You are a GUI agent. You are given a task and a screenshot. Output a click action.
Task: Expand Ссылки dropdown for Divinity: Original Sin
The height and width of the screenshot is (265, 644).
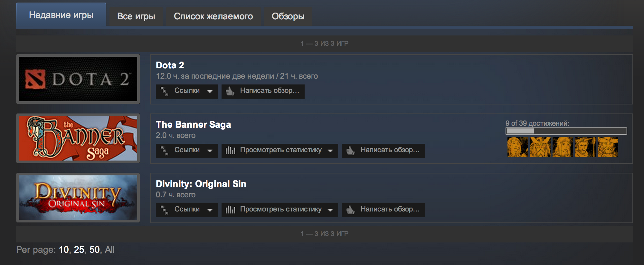tap(187, 210)
